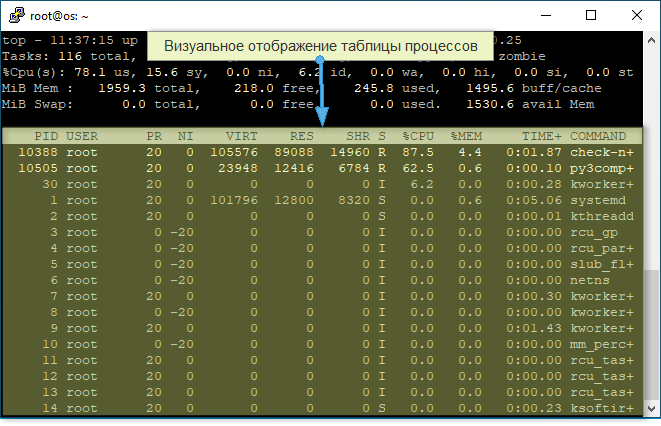Click the py3comp+ command name

[602, 168]
